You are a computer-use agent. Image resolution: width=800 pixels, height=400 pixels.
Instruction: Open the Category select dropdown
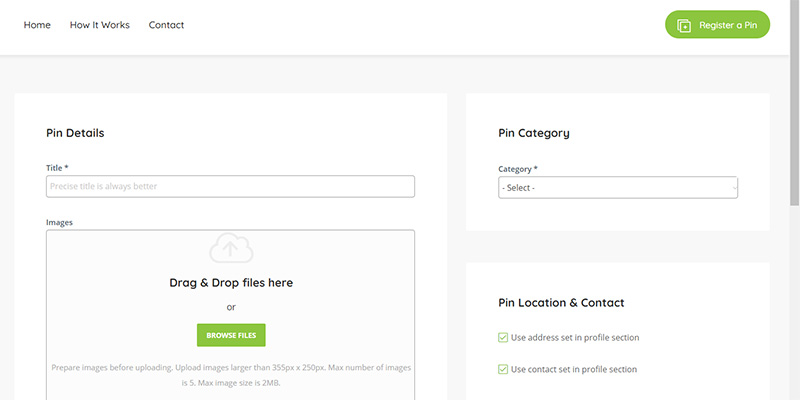click(617, 188)
